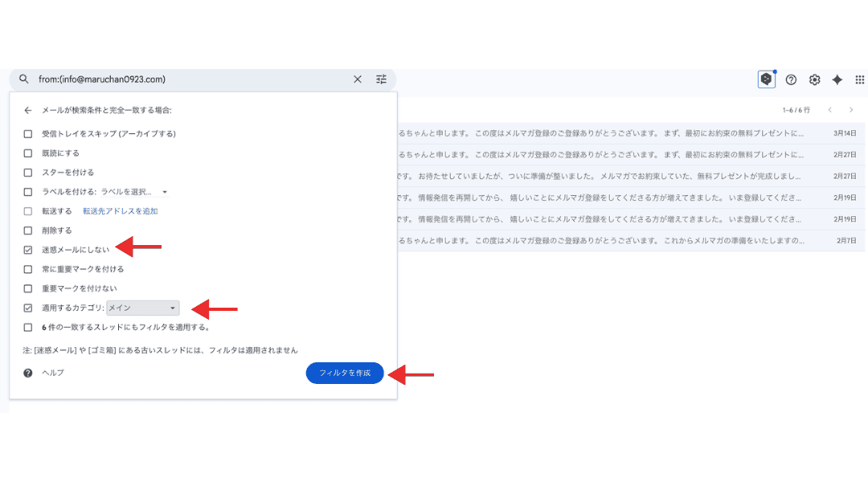The width and height of the screenshot is (868, 482).
Task: Expand the メイン category dropdown
Action: 143,308
